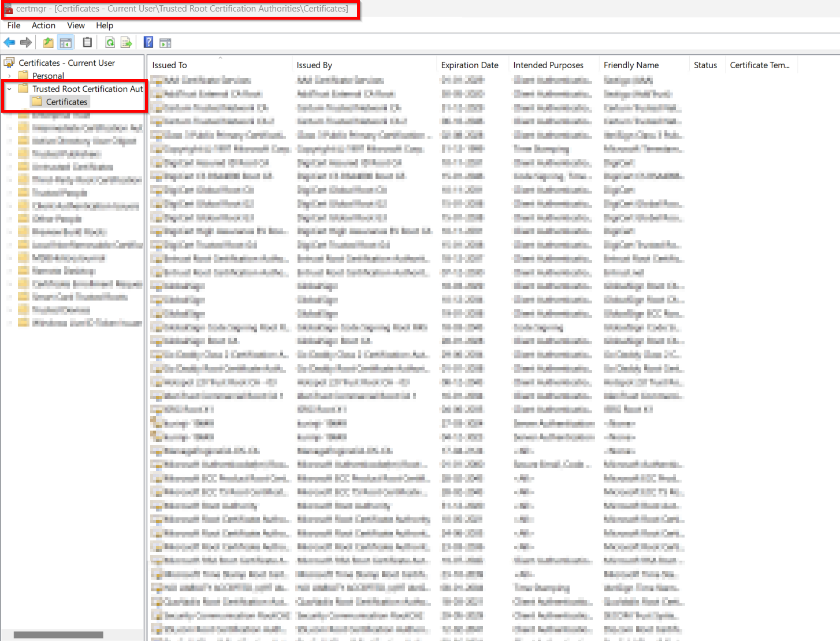Select the Personal store label in the tree
Image resolution: width=840 pixels, height=641 pixels.
click(x=48, y=76)
